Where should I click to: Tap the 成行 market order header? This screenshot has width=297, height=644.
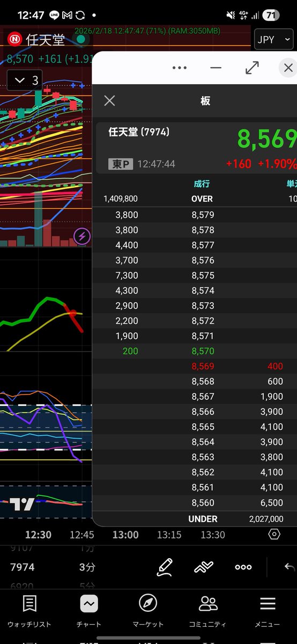[x=202, y=184]
